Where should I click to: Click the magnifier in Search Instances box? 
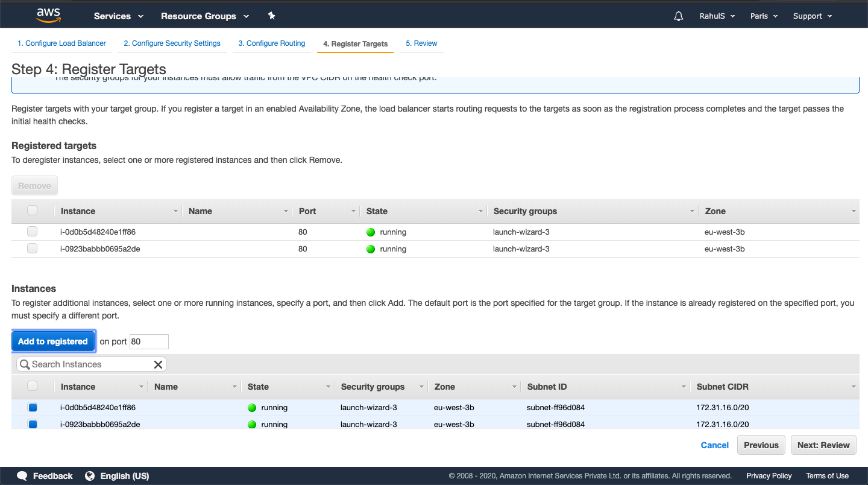(x=25, y=364)
